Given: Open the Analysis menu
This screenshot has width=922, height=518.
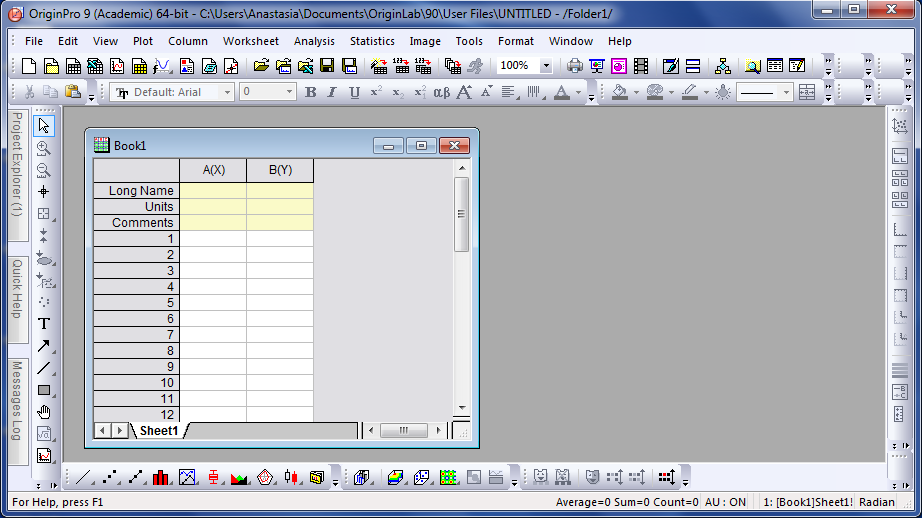Looking at the screenshot, I should click(314, 41).
